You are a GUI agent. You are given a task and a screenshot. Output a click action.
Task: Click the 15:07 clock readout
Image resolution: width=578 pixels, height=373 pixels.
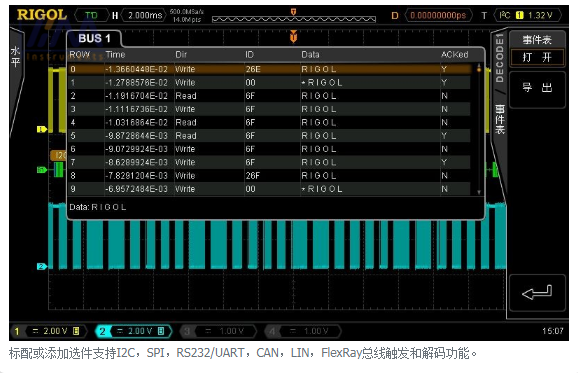coord(553,331)
